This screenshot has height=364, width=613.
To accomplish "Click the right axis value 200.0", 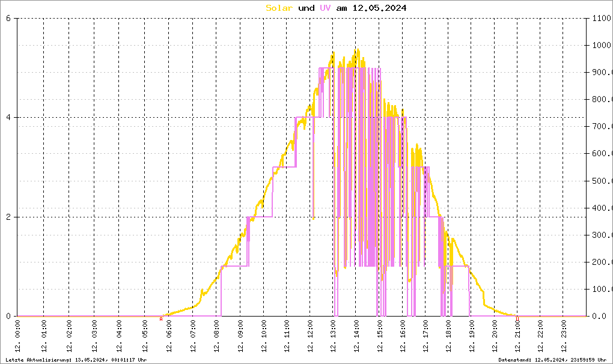I will coord(601,262).
